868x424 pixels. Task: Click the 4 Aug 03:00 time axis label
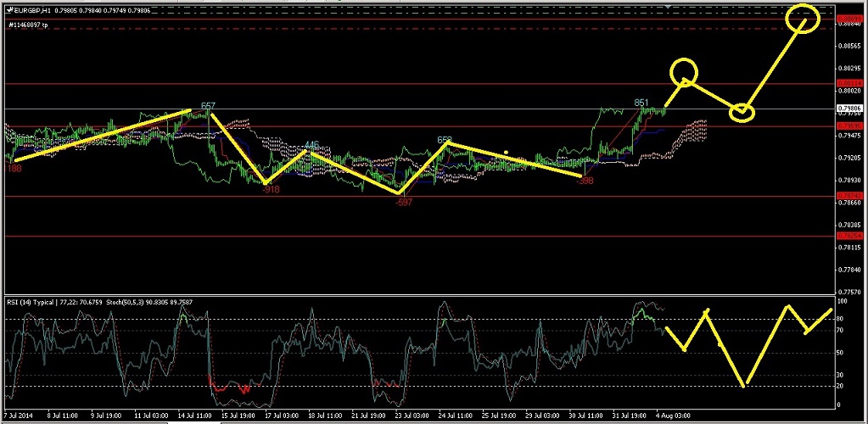pos(674,416)
